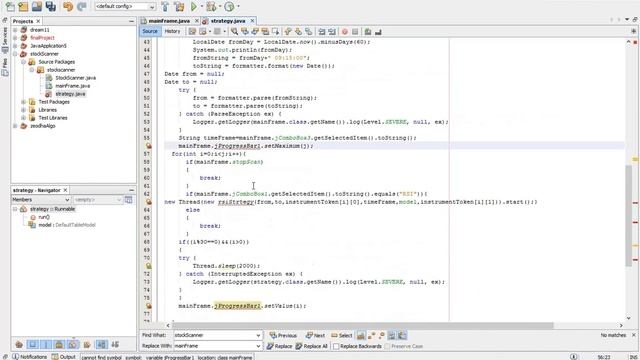The width and height of the screenshot is (640, 360).
Task: Click the Build Project hammer icon
Action: [x=165, y=7]
